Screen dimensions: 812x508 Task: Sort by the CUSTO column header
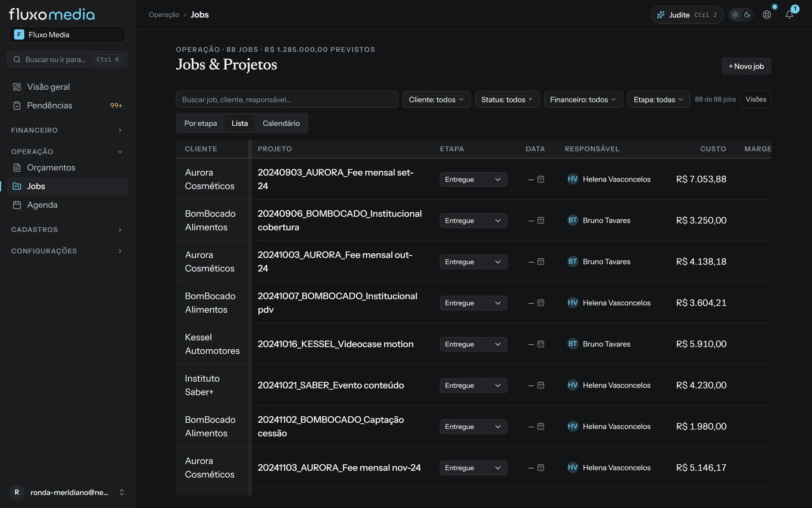713,149
